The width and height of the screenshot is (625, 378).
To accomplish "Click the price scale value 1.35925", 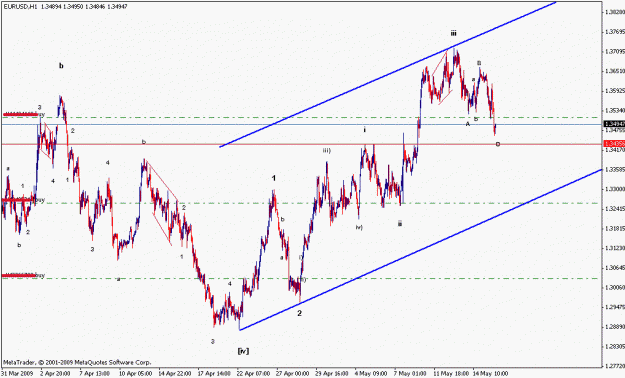I will (614, 91).
